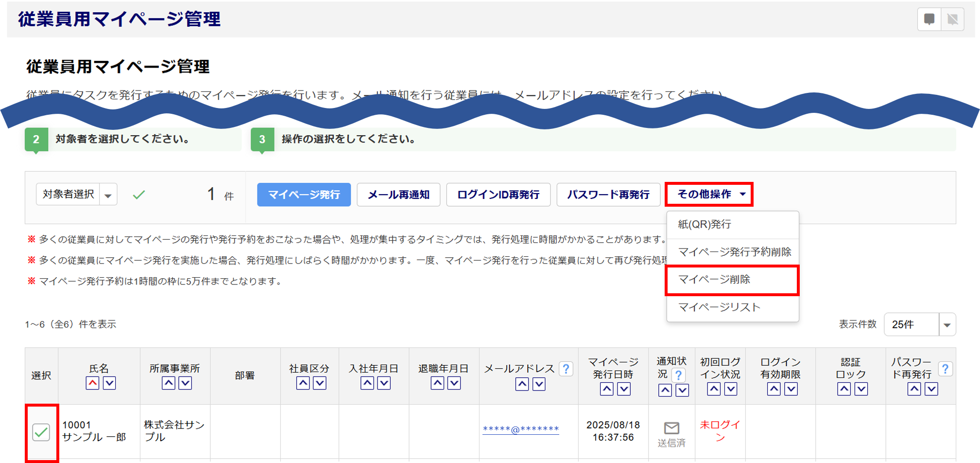Sort マイページ発行日時 column descending
Viewport: 980px width, 463px height.
tap(624, 389)
